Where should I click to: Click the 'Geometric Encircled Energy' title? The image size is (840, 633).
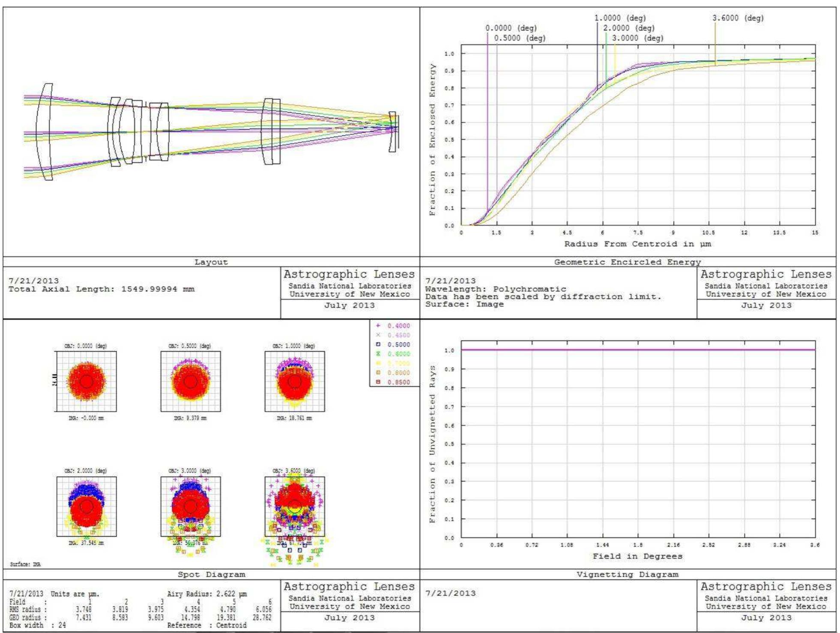click(x=628, y=262)
